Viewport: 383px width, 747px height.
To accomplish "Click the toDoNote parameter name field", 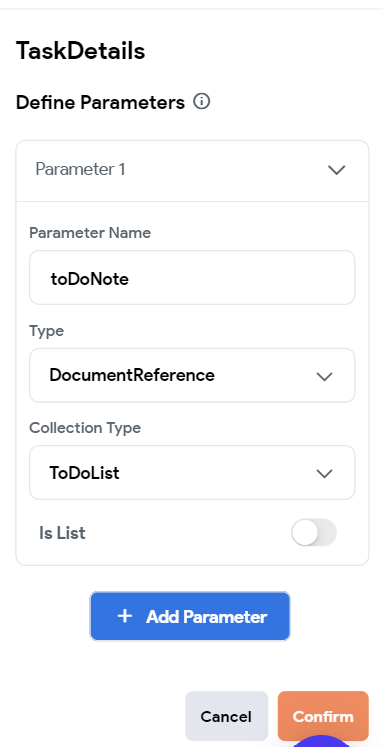I will (x=192, y=278).
